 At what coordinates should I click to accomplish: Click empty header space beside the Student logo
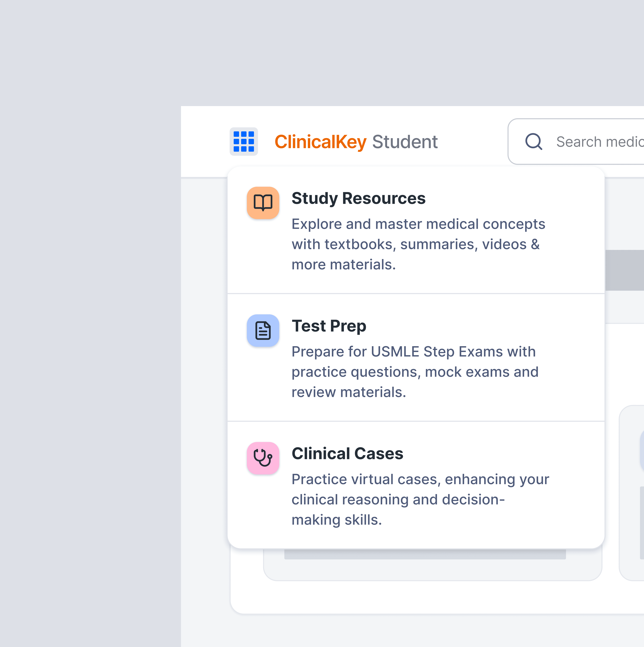472,142
